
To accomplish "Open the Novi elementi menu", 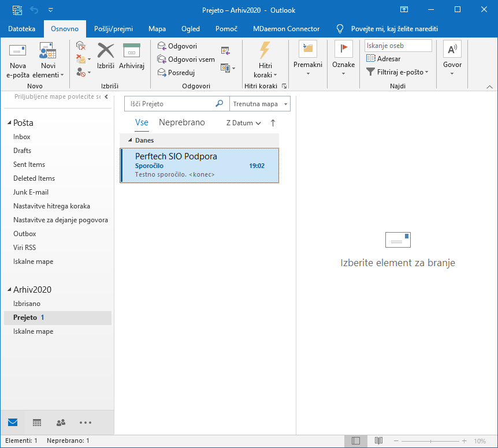I will (x=48, y=60).
